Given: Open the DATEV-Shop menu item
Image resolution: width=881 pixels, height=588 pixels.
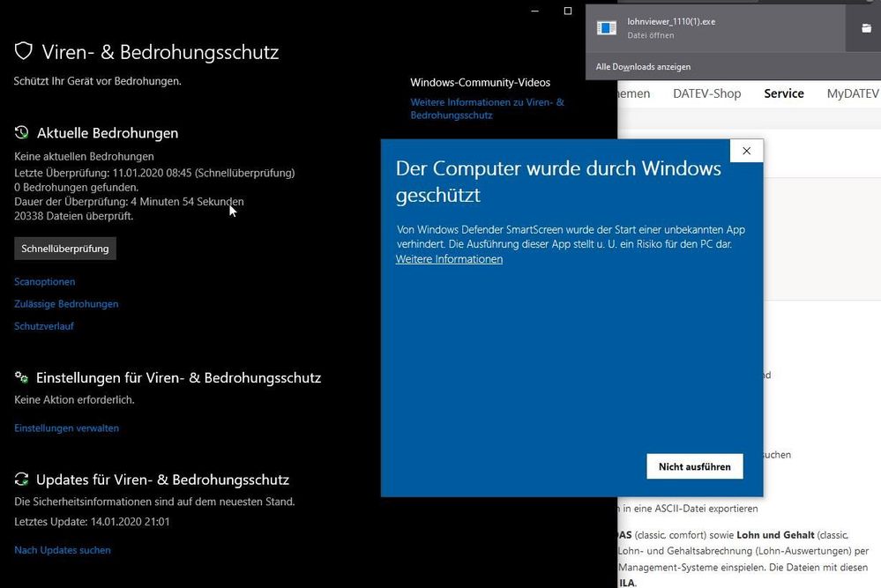Looking at the screenshot, I should [706, 93].
